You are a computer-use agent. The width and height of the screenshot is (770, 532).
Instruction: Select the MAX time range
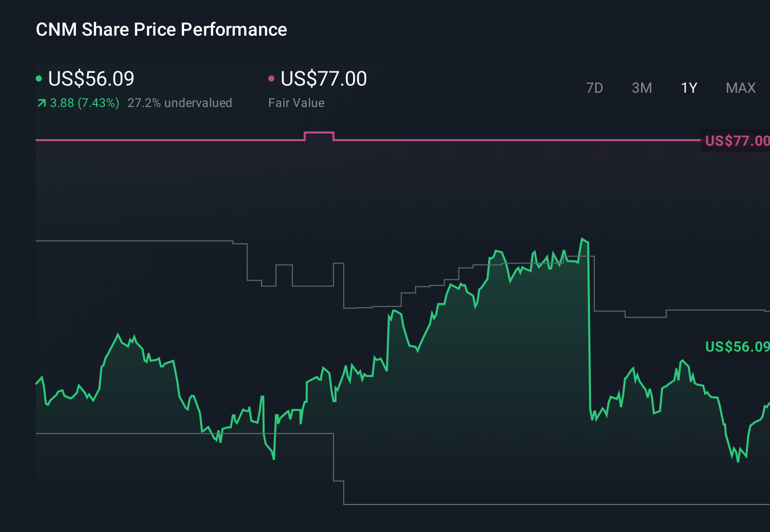pos(740,88)
